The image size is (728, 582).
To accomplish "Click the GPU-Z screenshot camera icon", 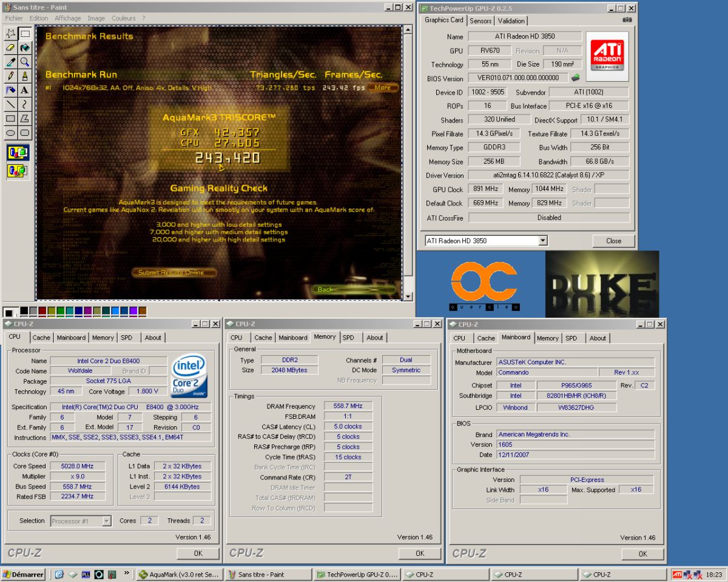I will [x=627, y=20].
